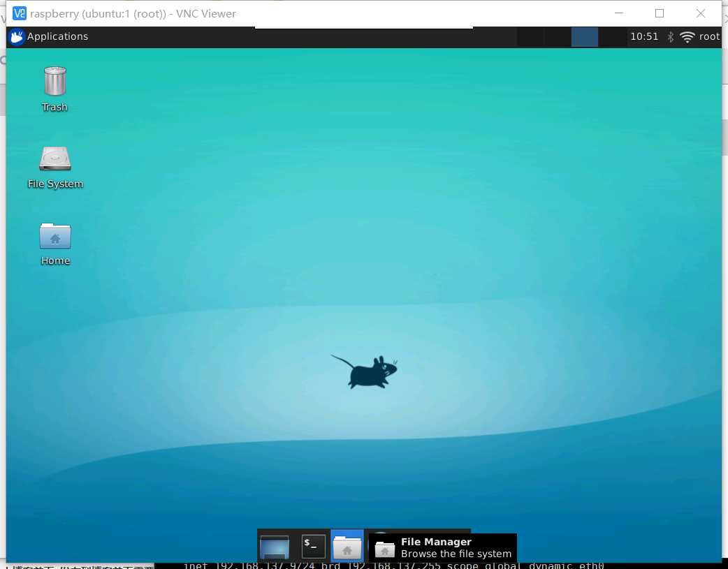728x569 pixels.
Task: Click the VNC Viewer logo in title bar
Action: 19,13
